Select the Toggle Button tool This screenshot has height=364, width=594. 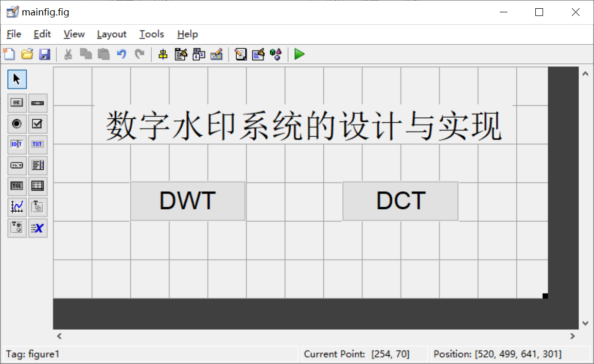pyautogui.click(x=16, y=186)
